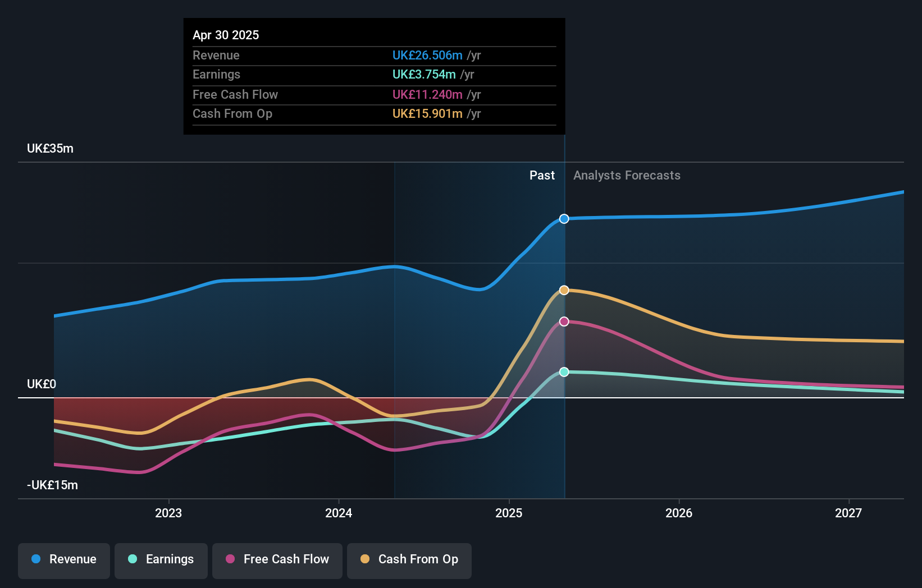Select the blue Revenue data point marker

click(x=564, y=219)
